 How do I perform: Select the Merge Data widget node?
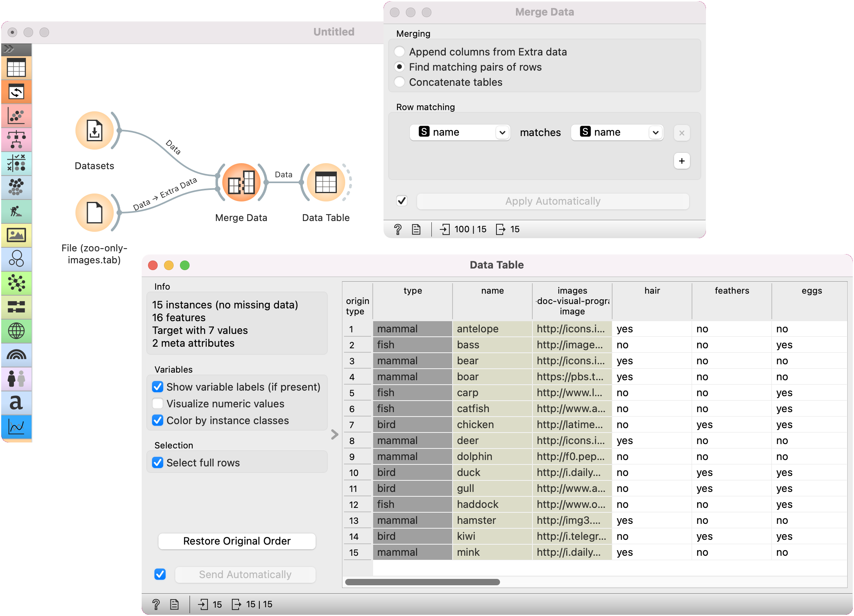pos(241,183)
